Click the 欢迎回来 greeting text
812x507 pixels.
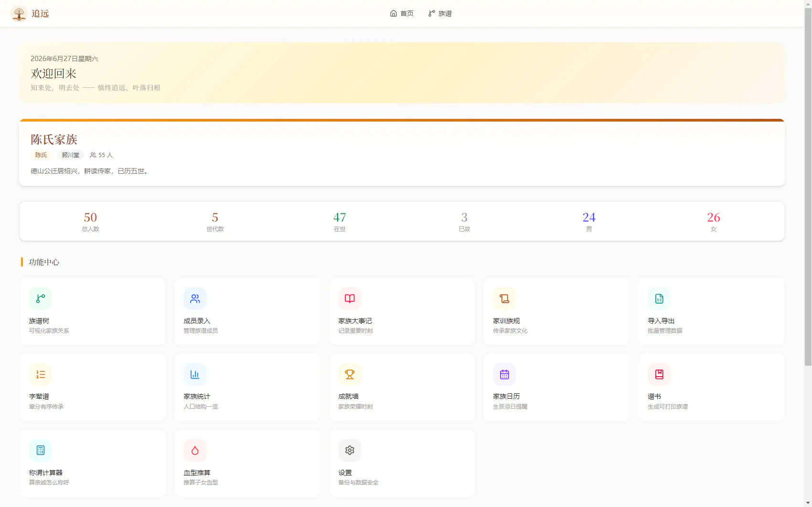point(53,74)
